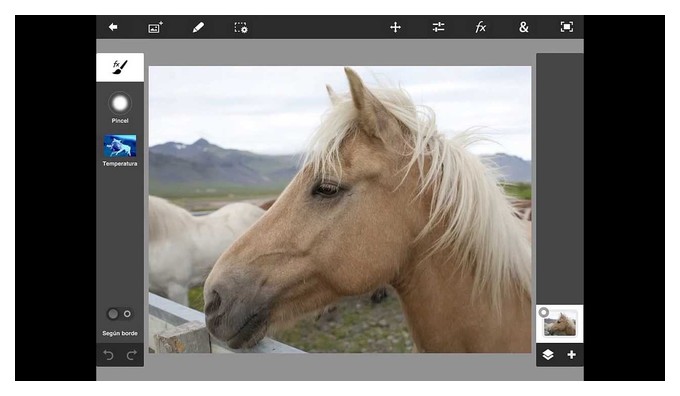Go back with the left arrow icon
The image size is (680, 396).
(113, 27)
